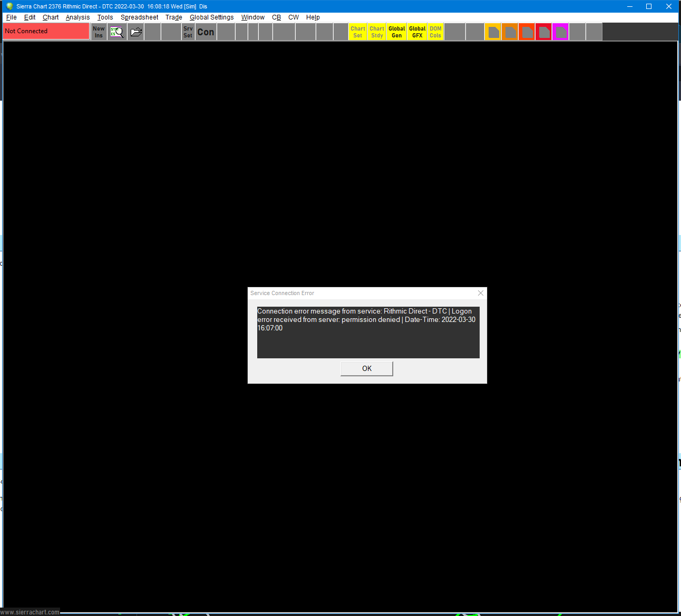Close the Sierra Chart main window
This screenshot has width=681, height=616.
pyautogui.click(x=669, y=6)
